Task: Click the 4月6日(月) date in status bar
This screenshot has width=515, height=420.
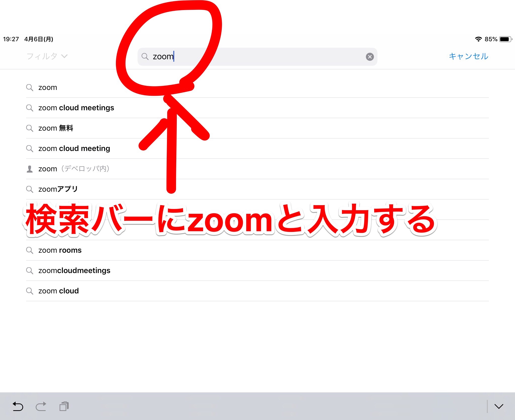Action: click(x=38, y=39)
